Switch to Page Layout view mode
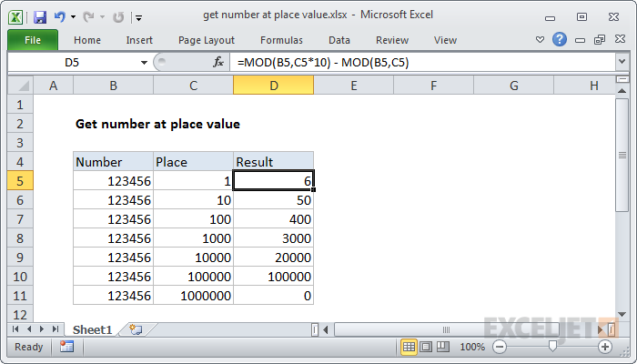Image resolution: width=637 pixels, height=364 pixels. pyautogui.click(x=426, y=347)
